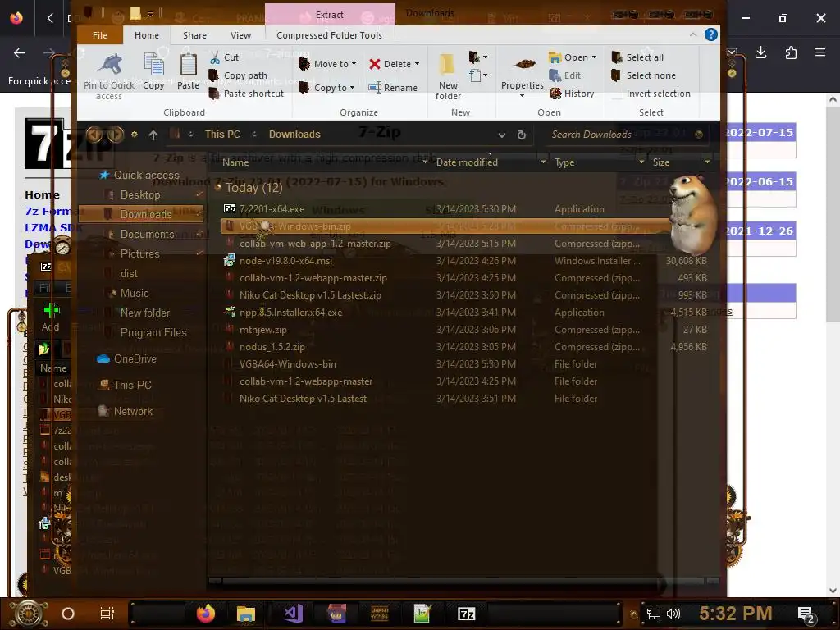
Task: Open the File ribbon tab
Action: pyautogui.click(x=99, y=34)
